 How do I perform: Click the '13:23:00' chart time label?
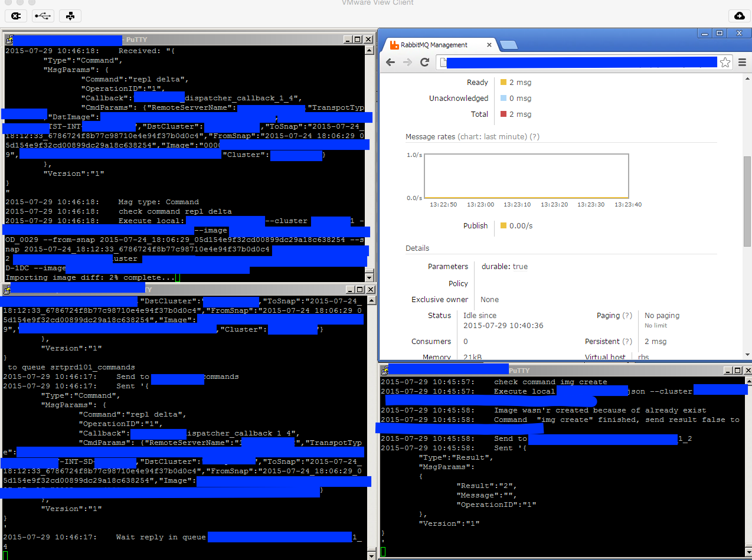[481, 205]
